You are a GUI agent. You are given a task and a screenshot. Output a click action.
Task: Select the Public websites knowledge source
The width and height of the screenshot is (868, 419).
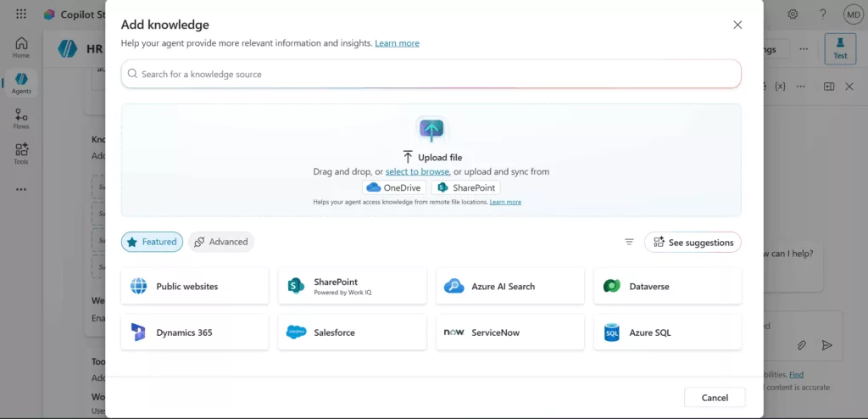point(195,286)
